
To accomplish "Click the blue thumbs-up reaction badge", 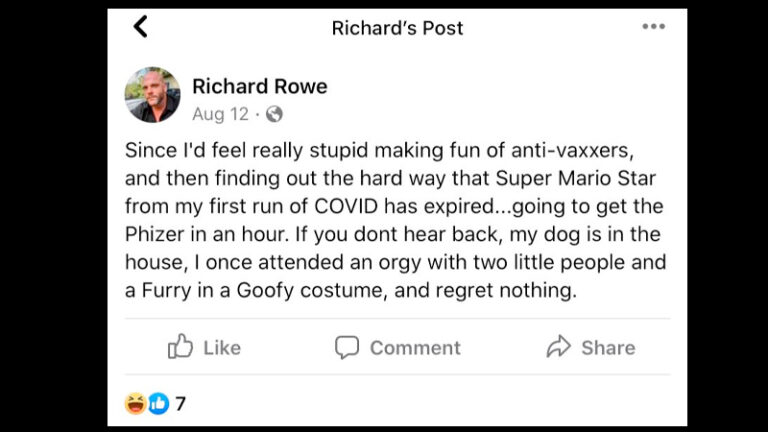I will tap(158, 404).
